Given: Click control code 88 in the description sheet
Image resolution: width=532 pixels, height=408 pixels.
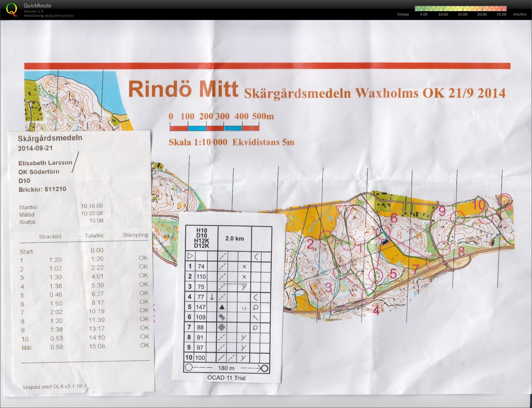Looking at the screenshot, I should 200,327.
